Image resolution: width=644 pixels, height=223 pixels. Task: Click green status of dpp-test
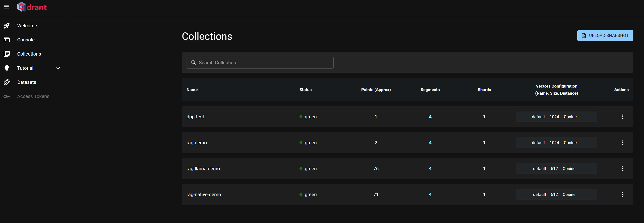308,117
